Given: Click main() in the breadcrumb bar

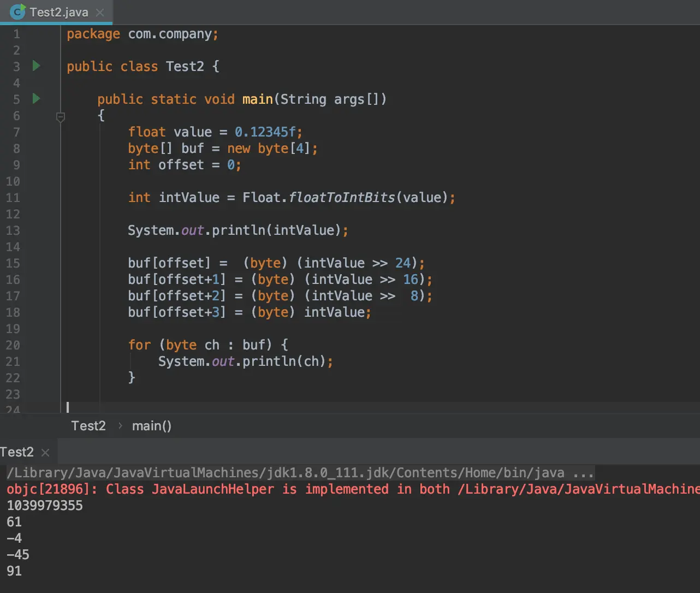Looking at the screenshot, I should (152, 426).
